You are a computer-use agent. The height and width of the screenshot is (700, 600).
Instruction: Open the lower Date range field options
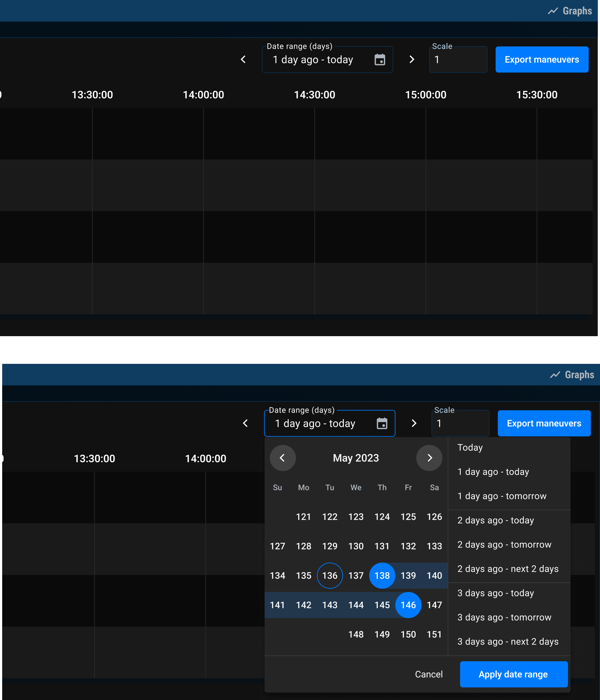pyautogui.click(x=315, y=423)
